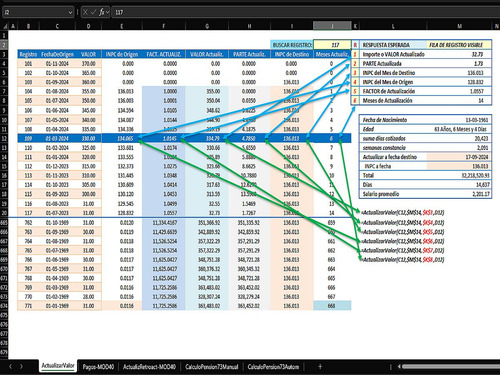Click the INPC del Mes de Destino cell

[x=393, y=73]
